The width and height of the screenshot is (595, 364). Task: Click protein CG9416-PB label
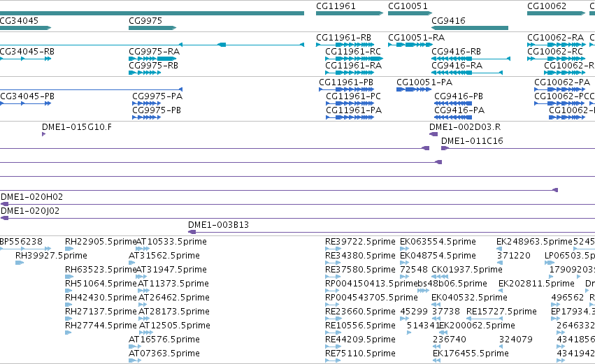click(459, 96)
